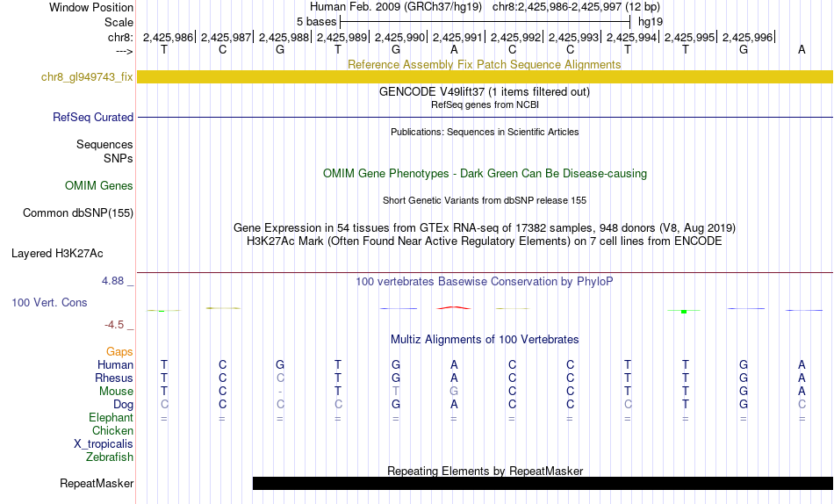Click the Rhesus species label
Image resolution: width=834 pixels, height=504 pixels.
(x=114, y=378)
